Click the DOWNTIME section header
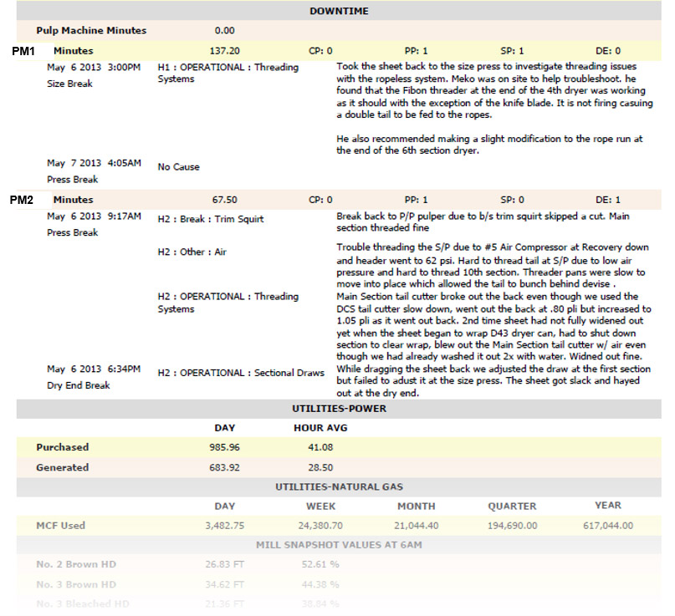This screenshot has height=616, width=675. pos(339,11)
